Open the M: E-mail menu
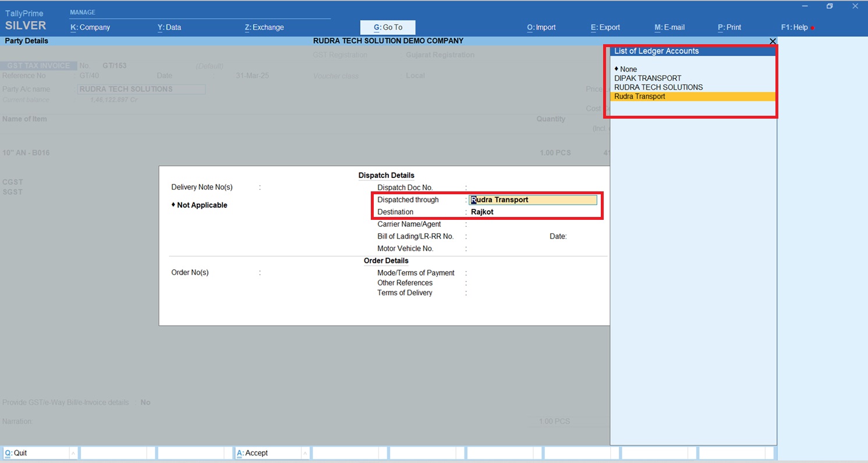868x463 pixels. coord(669,27)
